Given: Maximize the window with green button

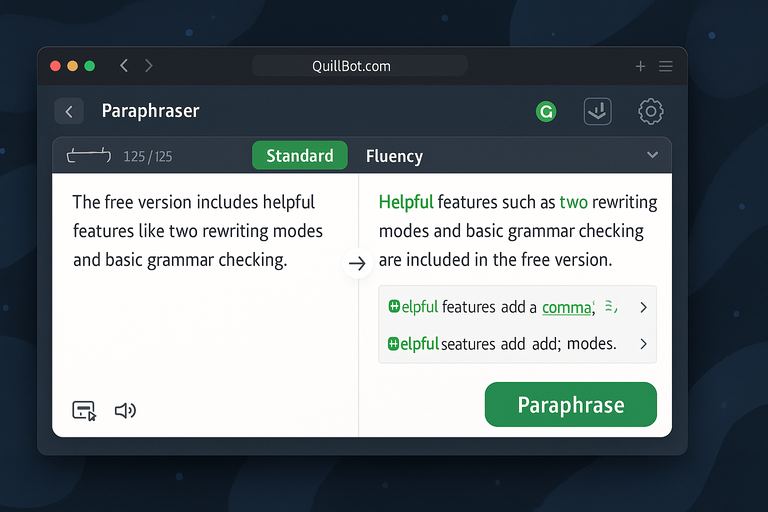Looking at the screenshot, I should coord(90,66).
